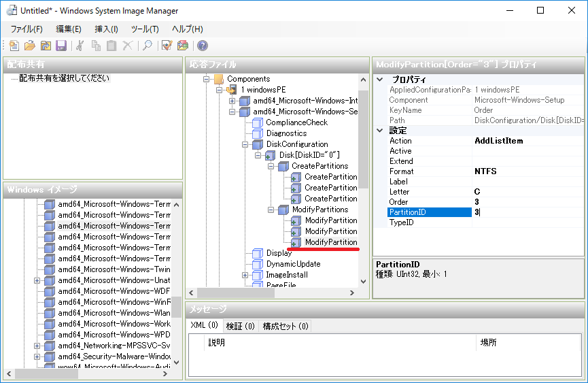The width and height of the screenshot is (588, 383).
Task: Click the Delete X toolbar icon
Action: coord(128,46)
